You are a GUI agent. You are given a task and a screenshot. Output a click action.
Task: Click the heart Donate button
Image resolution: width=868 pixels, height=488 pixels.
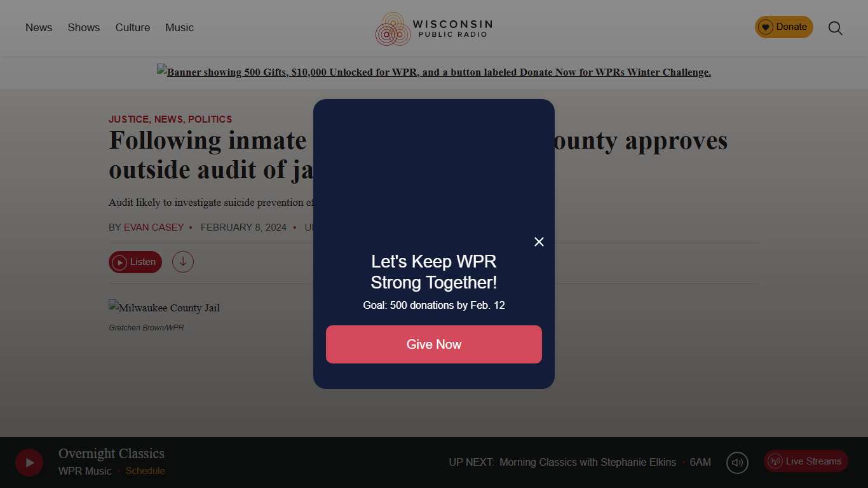783,27
